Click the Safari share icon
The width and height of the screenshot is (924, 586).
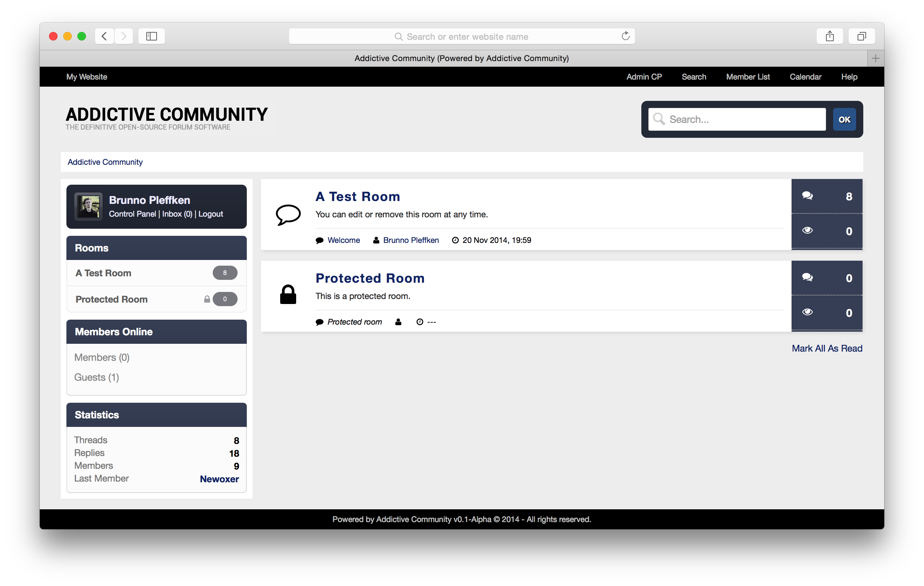(x=830, y=37)
